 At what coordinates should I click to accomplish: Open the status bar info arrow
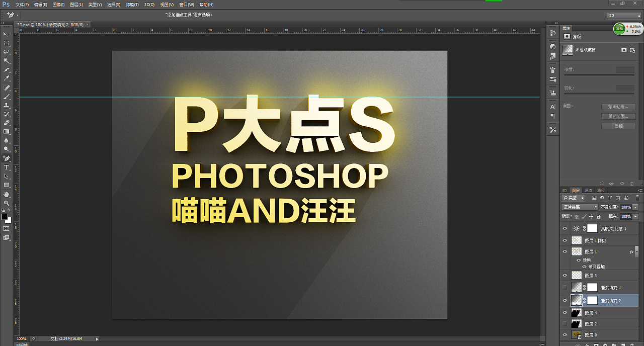[x=97, y=339]
